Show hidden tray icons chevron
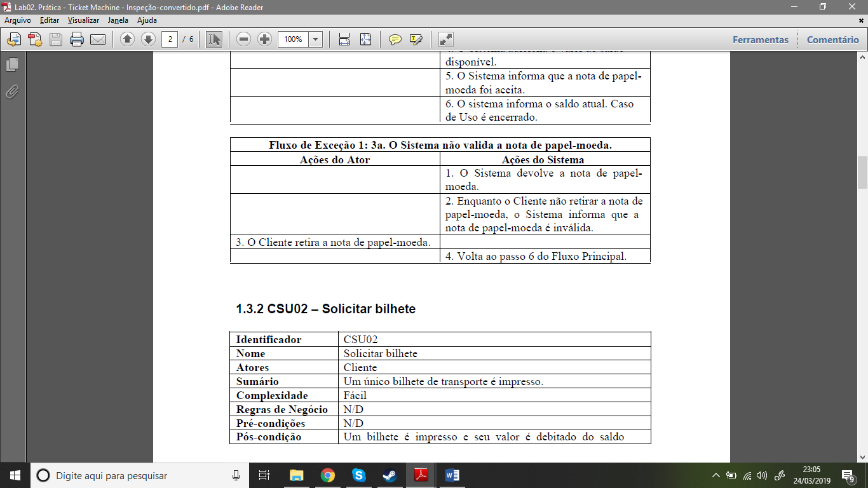 (716, 475)
